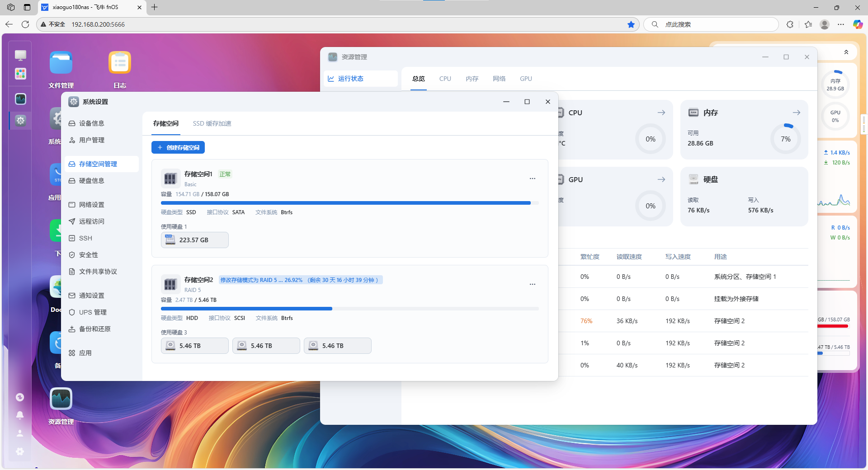Click 存储空间1 volume icon

point(170,179)
